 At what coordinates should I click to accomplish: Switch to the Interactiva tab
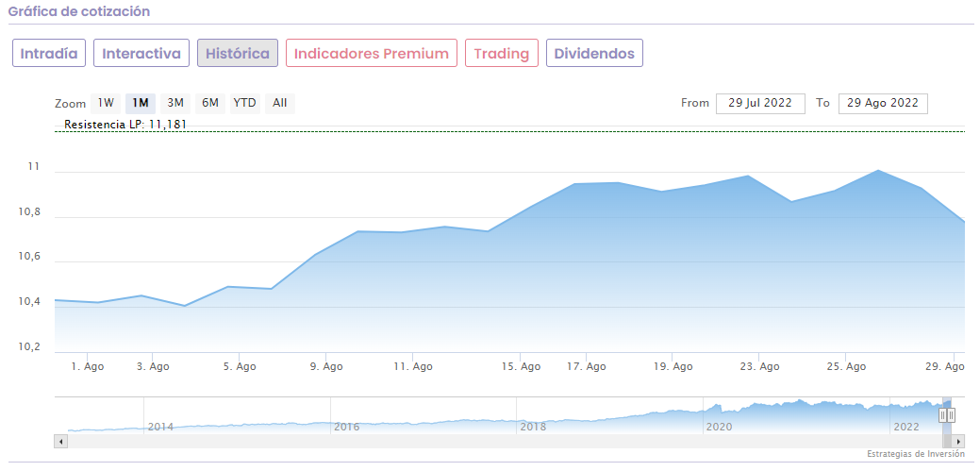[x=141, y=53]
